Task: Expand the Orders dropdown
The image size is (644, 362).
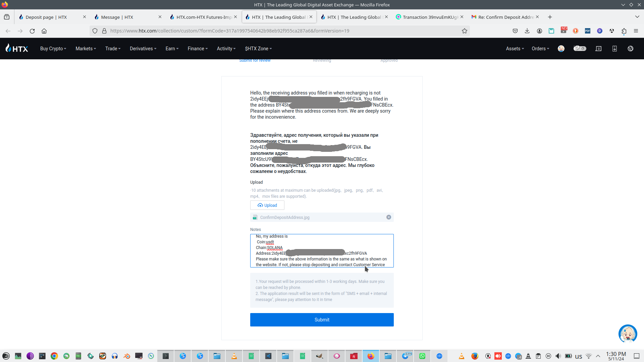Action: tap(540, 49)
